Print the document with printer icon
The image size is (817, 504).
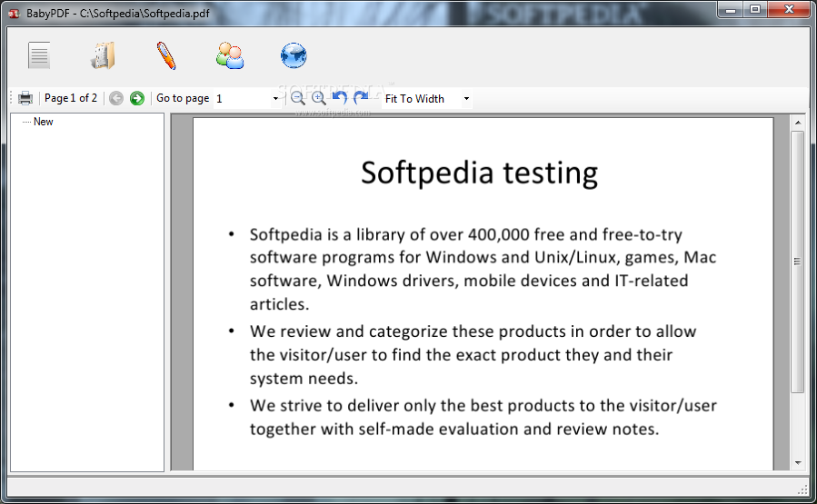tap(25, 98)
